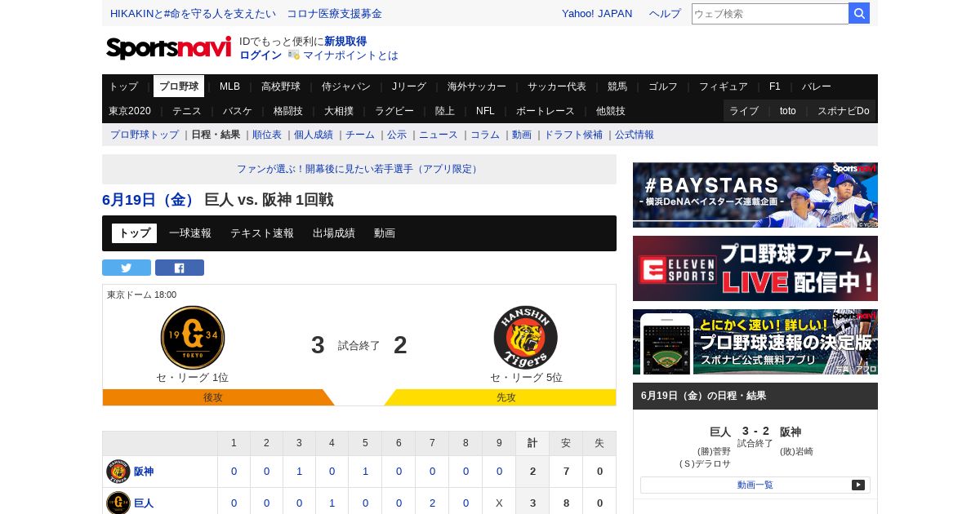980x514 pixels.
Task: Open HIKAKINと#命を守る人を支えたい link
Action: pyautogui.click(x=193, y=14)
